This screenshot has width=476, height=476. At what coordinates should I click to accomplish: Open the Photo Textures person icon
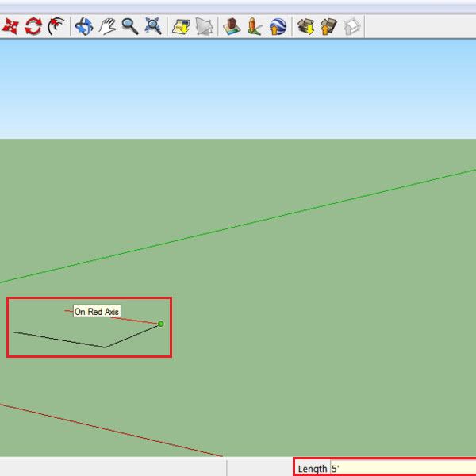point(255,27)
